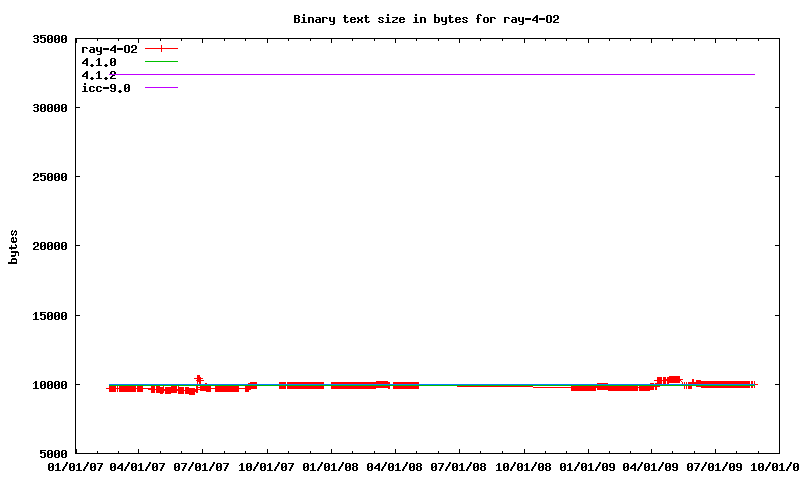Click the 5000 y-axis tick label
Screen dimensions: 800x480
point(50,454)
